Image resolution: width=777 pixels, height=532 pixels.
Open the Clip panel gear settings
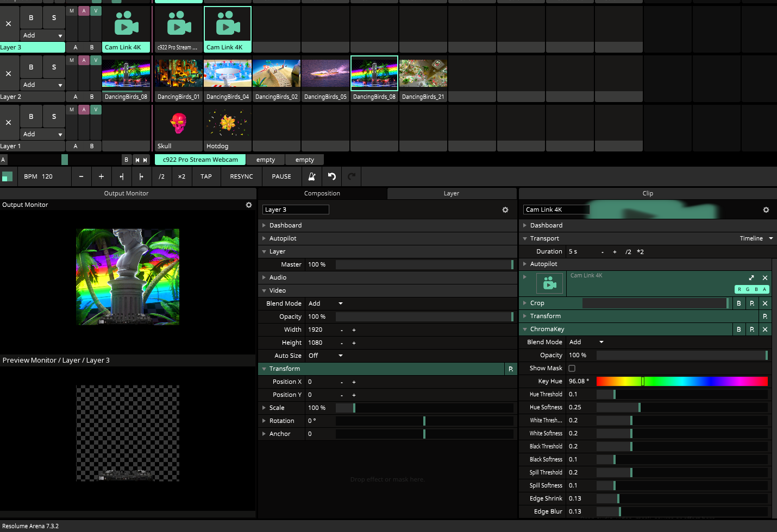766,210
